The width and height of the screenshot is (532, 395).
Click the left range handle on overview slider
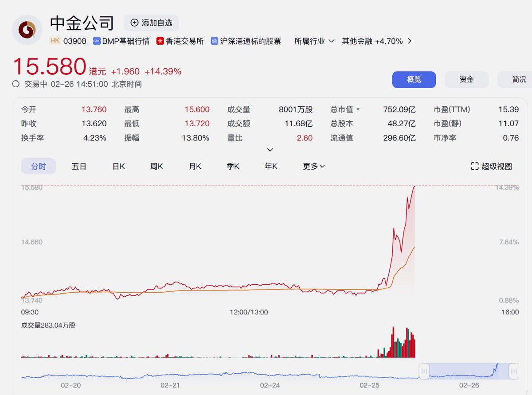tap(424, 371)
